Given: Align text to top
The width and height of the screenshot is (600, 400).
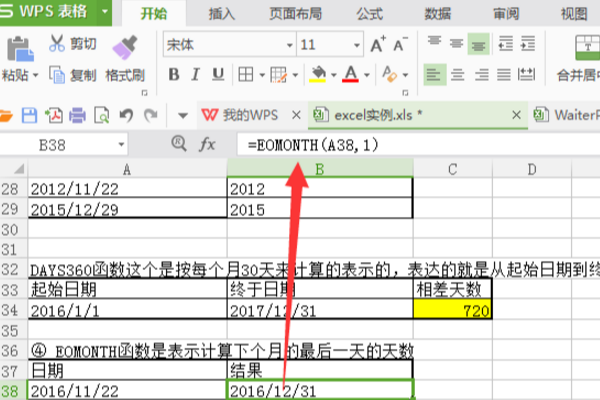Looking at the screenshot, I should [x=434, y=42].
